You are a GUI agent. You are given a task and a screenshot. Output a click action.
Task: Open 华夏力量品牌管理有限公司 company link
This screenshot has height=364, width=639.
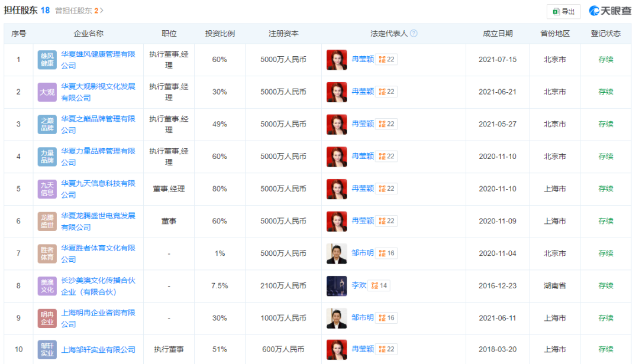[98, 157]
